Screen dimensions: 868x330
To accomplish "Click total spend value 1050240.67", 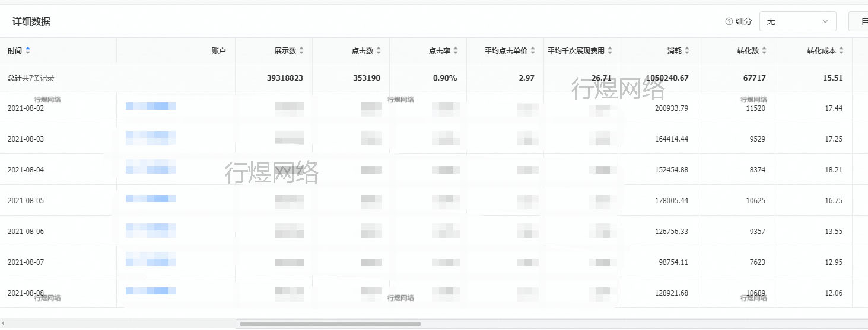I will 666,78.
